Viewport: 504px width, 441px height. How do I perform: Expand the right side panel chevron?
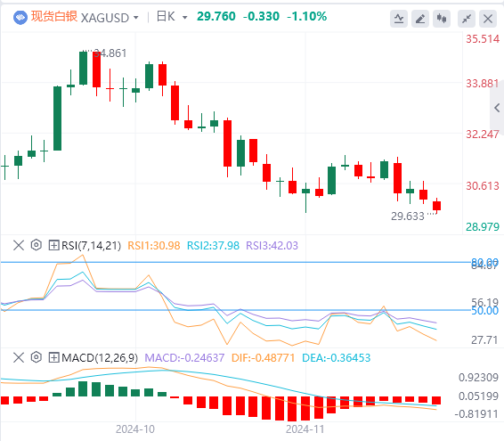click(497, 108)
